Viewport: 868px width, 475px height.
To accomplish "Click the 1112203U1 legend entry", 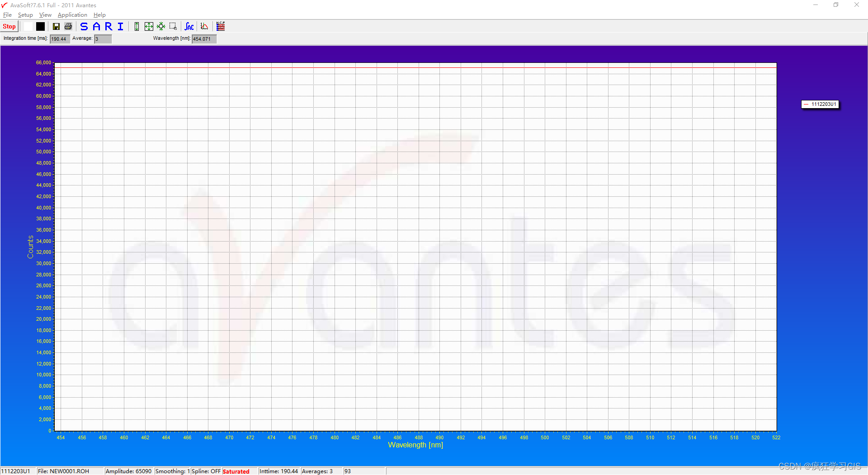I will (x=820, y=104).
